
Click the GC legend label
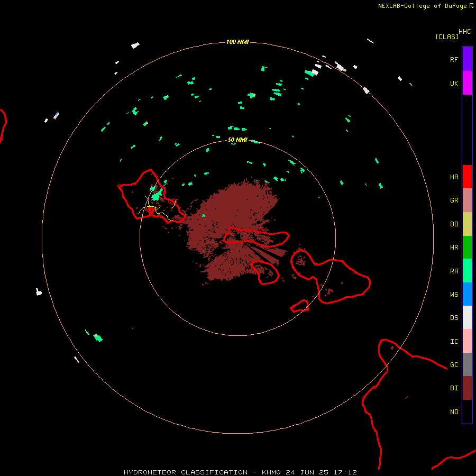[x=454, y=365]
